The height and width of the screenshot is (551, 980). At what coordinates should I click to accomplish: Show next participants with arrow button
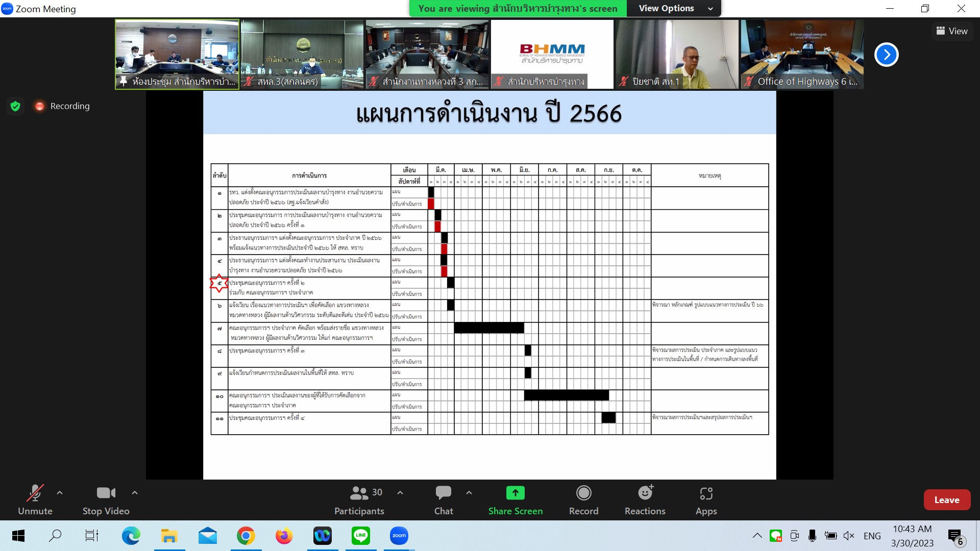click(x=886, y=55)
